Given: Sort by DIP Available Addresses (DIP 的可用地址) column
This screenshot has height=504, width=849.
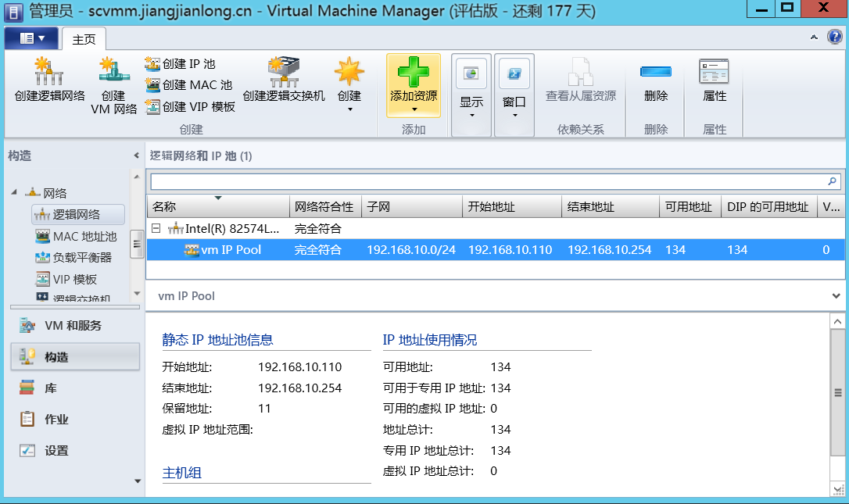Looking at the screenshot, I should point(768,207).
